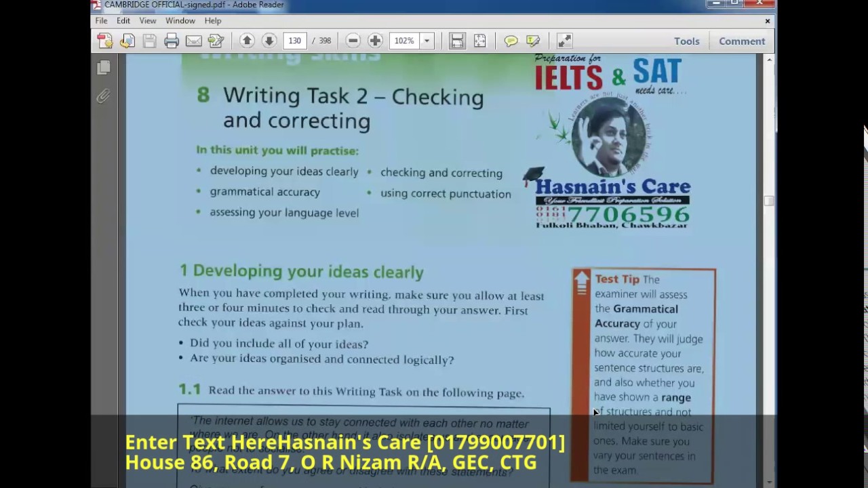Click the vertical scrollbar up arrow
This screenshot has width=868, height=488.
point(769,60)
